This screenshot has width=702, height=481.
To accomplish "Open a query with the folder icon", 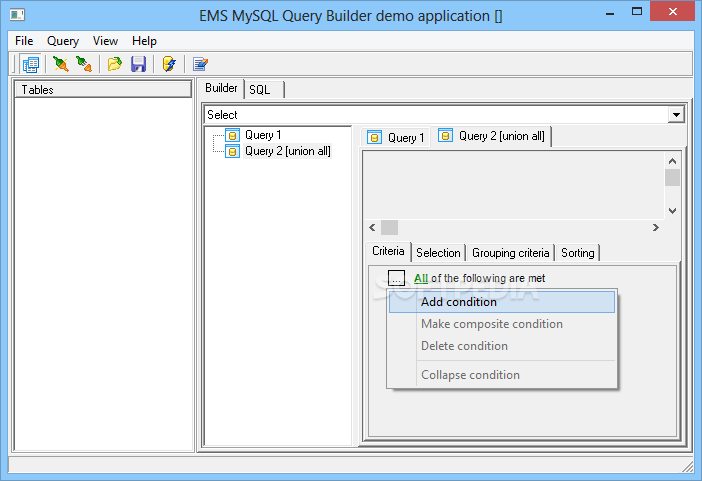I will click(115, 64).
